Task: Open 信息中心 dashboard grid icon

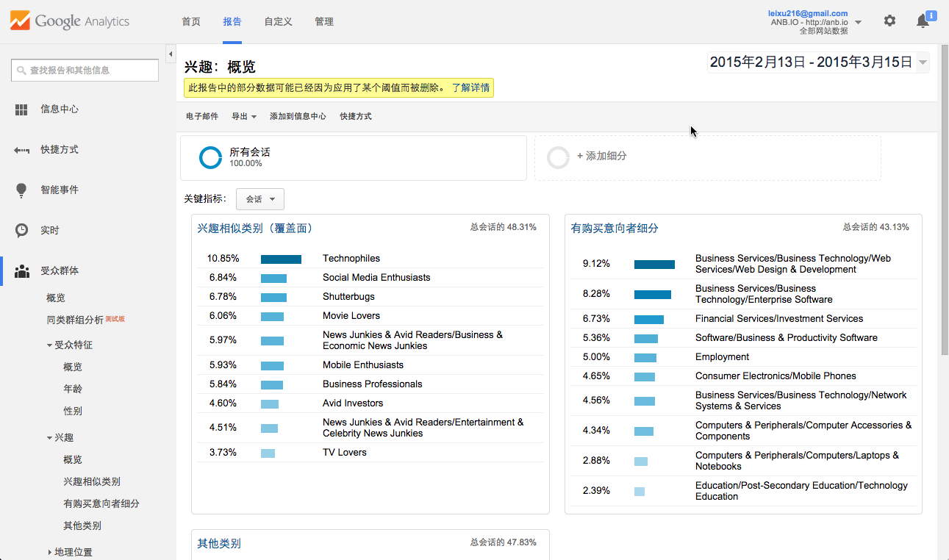Action: tap(22, 110)
